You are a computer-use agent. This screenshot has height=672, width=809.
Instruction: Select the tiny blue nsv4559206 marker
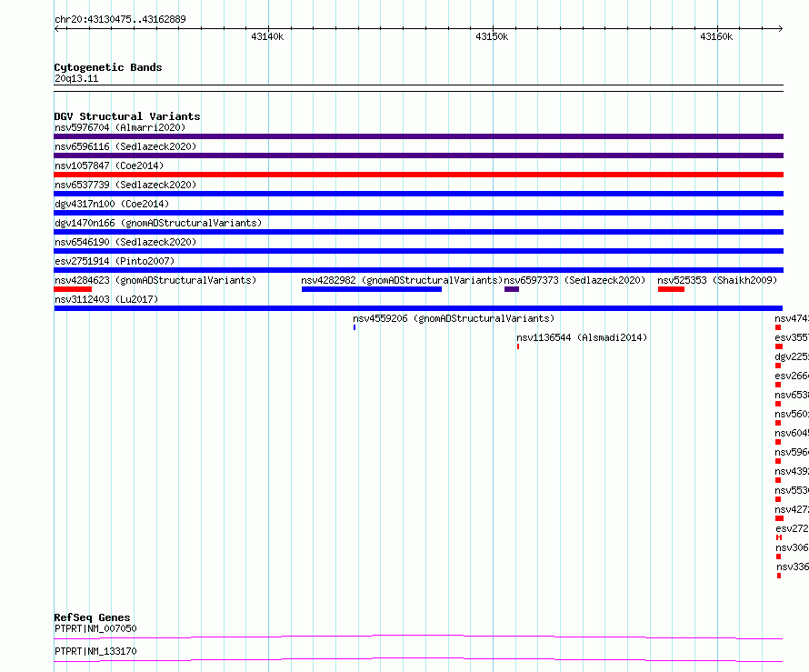click(355, 327)
